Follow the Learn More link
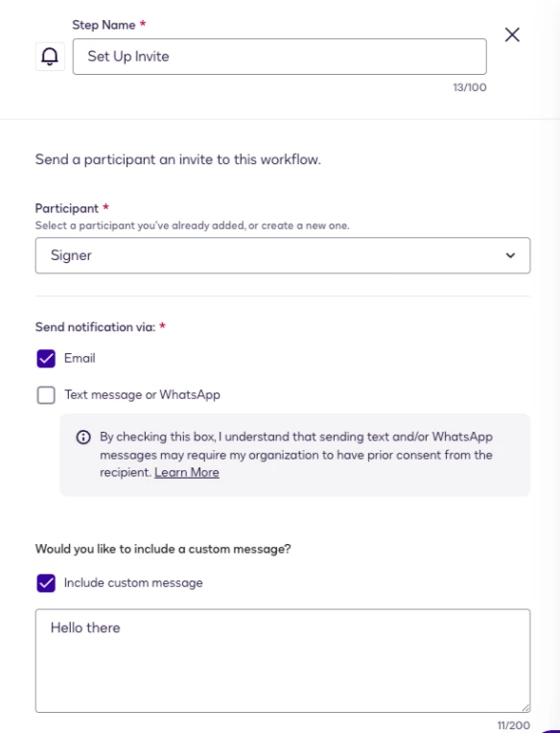The image size is (560, 733). coord(187,472)
